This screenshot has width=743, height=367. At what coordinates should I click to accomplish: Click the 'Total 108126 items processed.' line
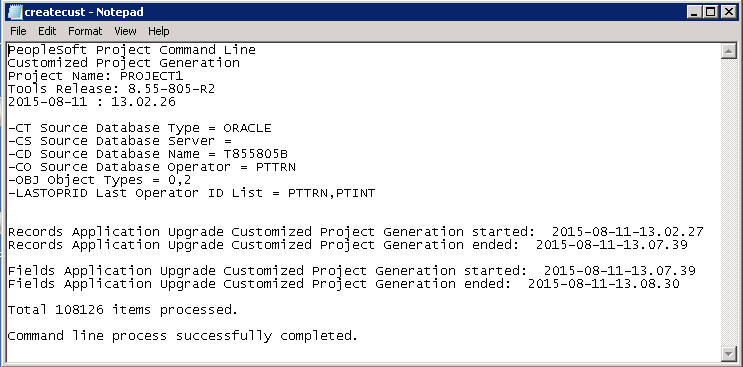pos(123,310)
